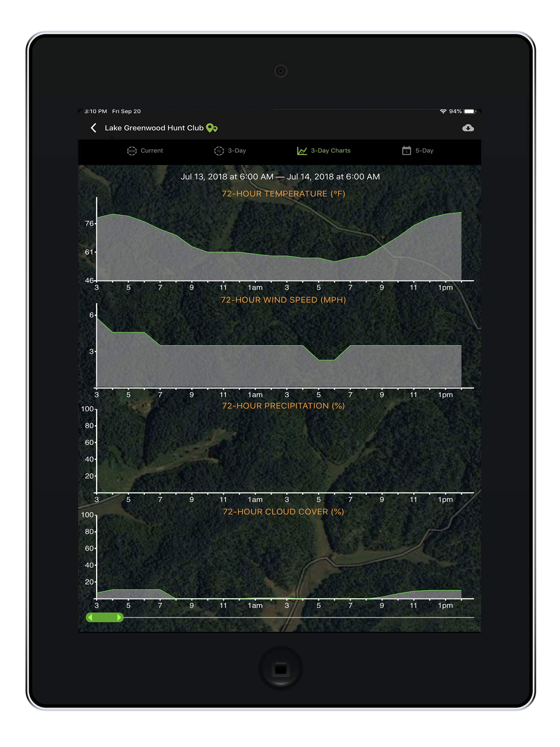Tap the green location pin icon

click(x=211, y=128)
